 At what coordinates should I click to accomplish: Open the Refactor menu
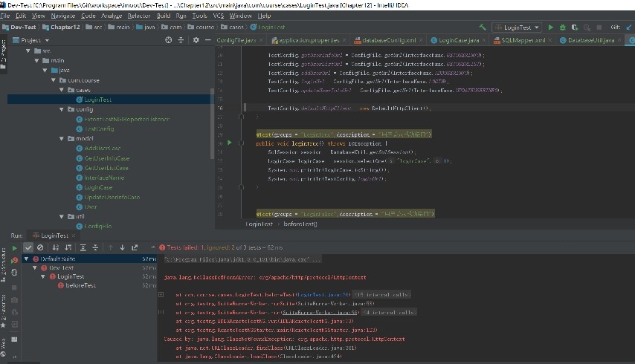(x=138, y=15)
